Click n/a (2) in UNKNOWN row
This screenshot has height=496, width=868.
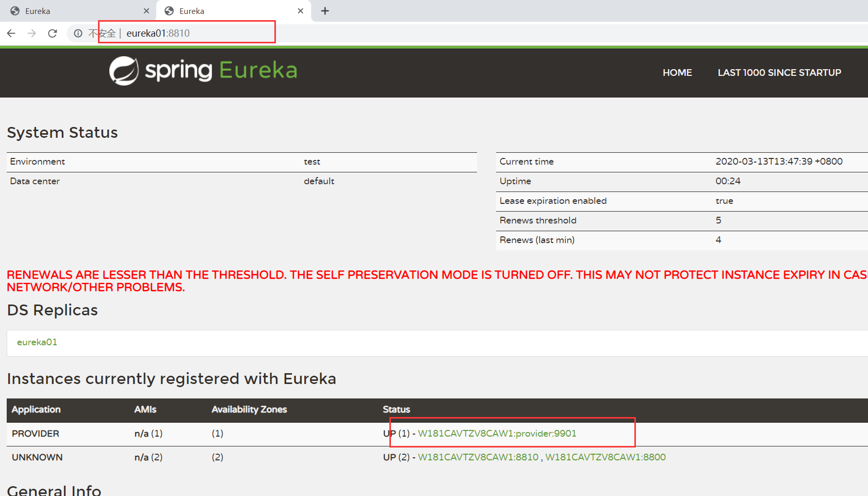[149, 457]
